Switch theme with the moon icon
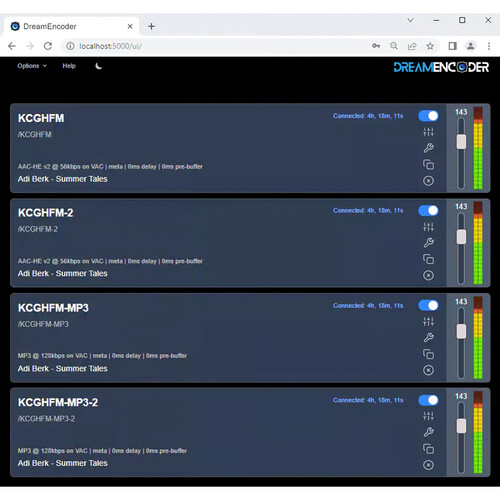 click(99, 66)
